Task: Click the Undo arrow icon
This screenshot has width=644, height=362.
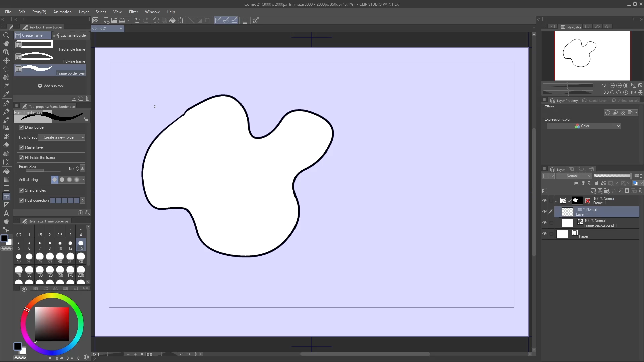Action: click(x=137, y=20)
